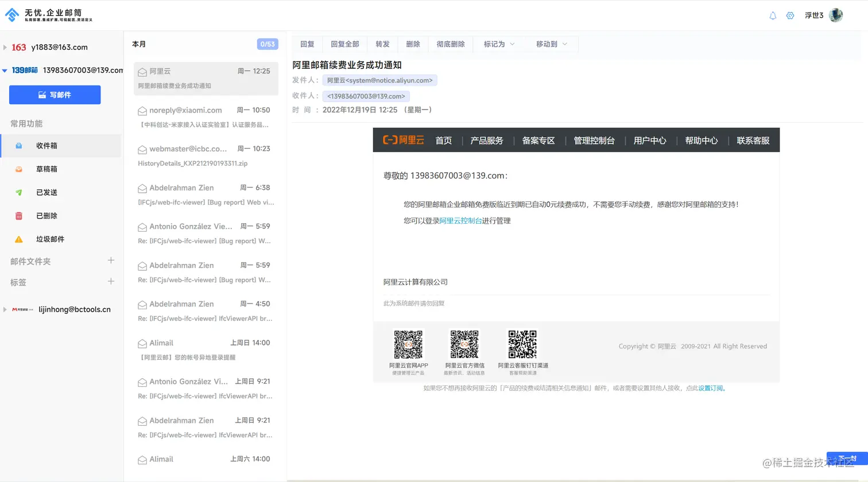Click the drafts icon beside 草稿箱
This screenshot has width=868, height=482.
coord(18,169)
